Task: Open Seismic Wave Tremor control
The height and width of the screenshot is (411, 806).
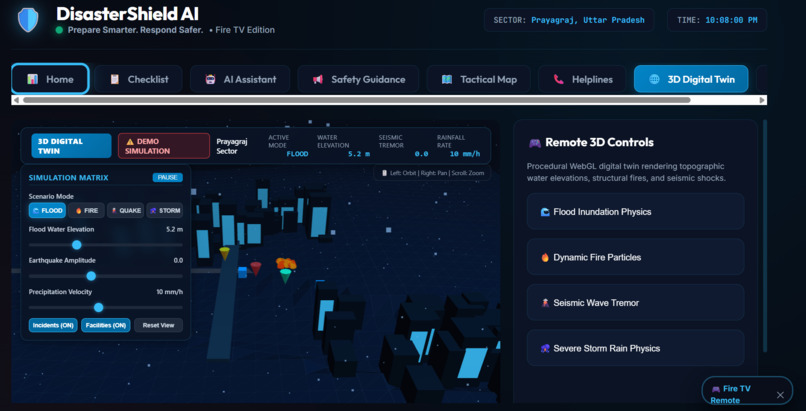Action: [x=635, y=303]
